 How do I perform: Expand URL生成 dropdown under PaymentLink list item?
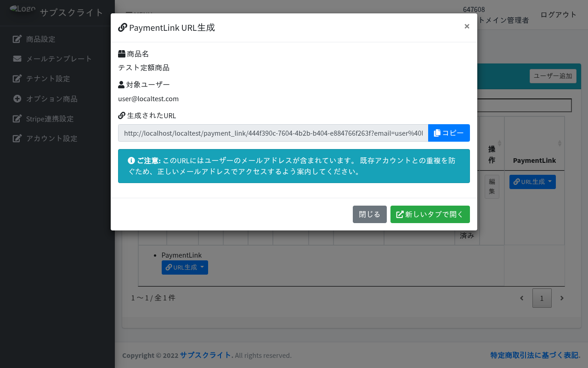(185, 267)
